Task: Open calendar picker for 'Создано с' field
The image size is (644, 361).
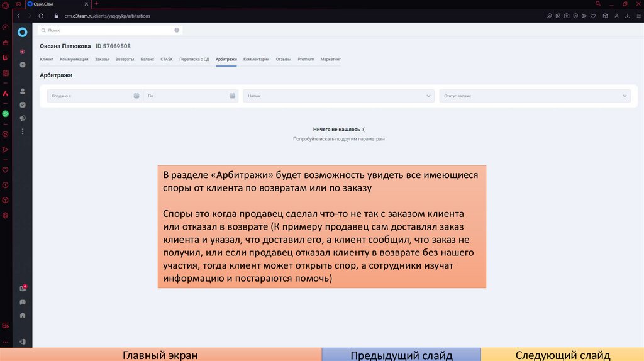Action: point(136,96)
